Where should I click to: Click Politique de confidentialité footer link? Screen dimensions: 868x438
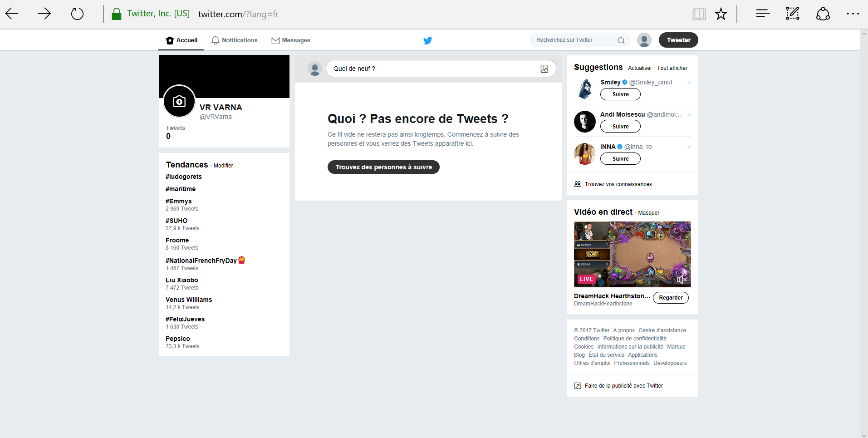635,339
